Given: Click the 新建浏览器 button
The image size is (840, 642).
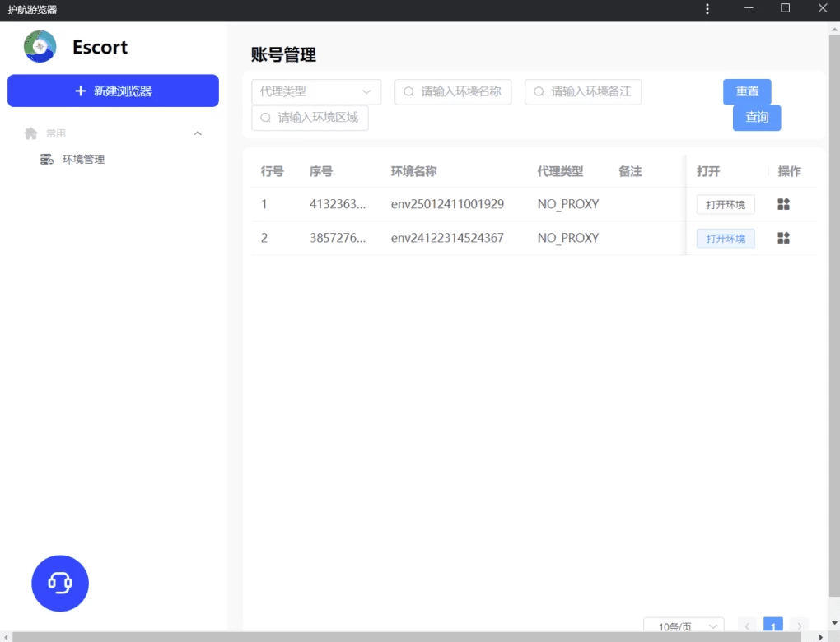Looking at the screenshot, I should (113, 91).
